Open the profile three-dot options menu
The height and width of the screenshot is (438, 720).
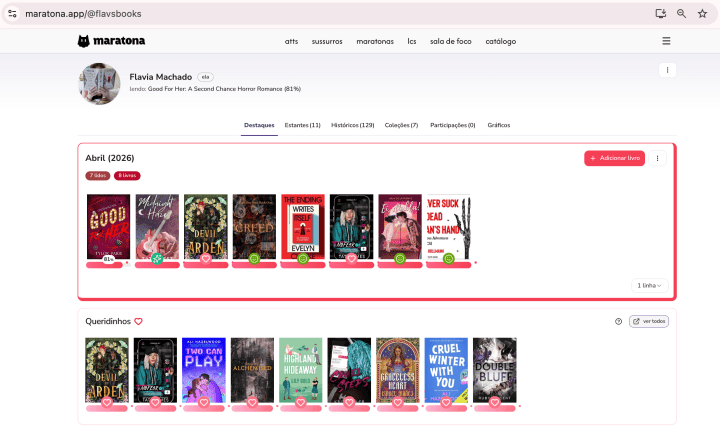[668, 70]
